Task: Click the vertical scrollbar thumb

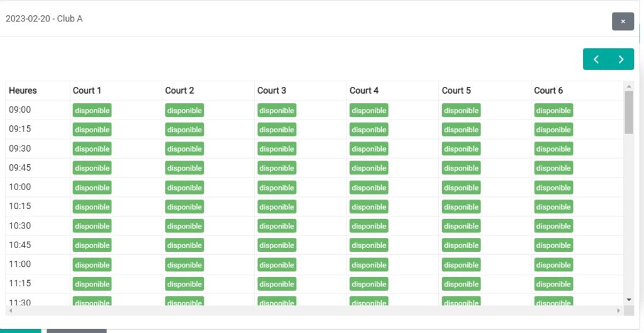Action: pyautogui.click(x=629, y=112)
